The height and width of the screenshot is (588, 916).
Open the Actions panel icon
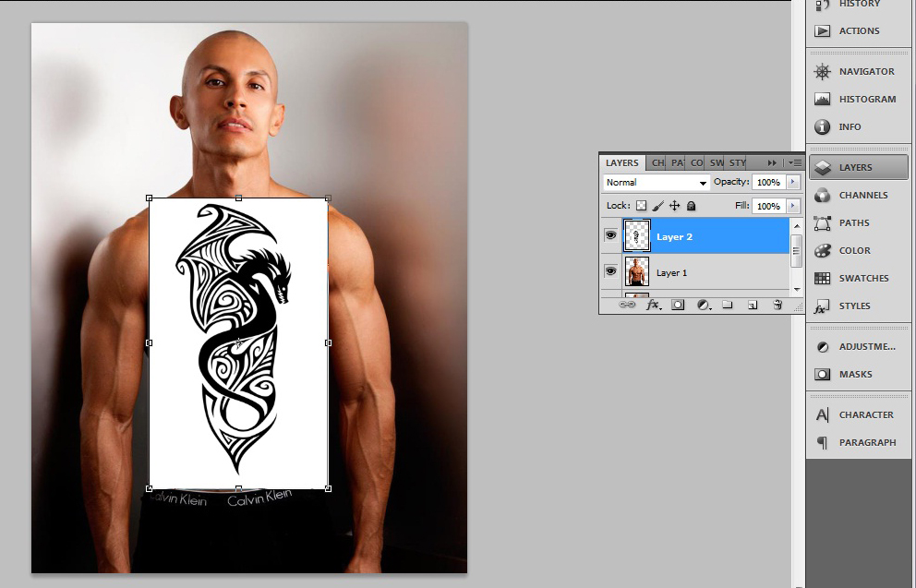[x=823, y=31]
